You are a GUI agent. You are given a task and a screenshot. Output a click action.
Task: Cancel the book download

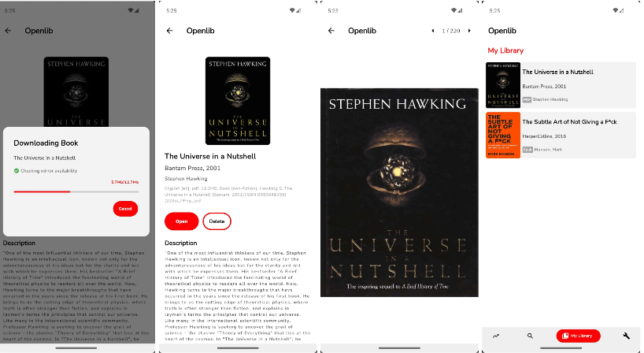tap(125, 209)
